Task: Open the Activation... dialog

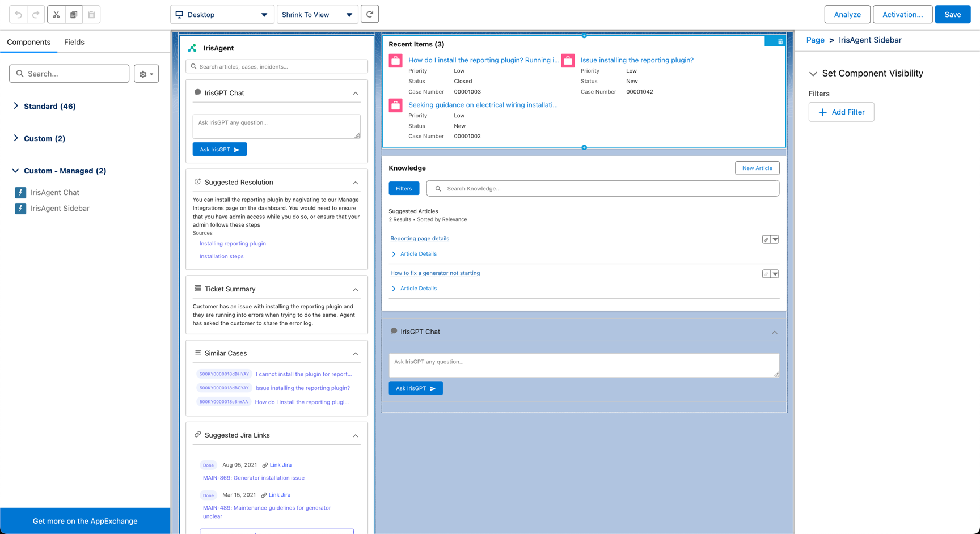Action: pyautogui.click(x=902, y=14)
